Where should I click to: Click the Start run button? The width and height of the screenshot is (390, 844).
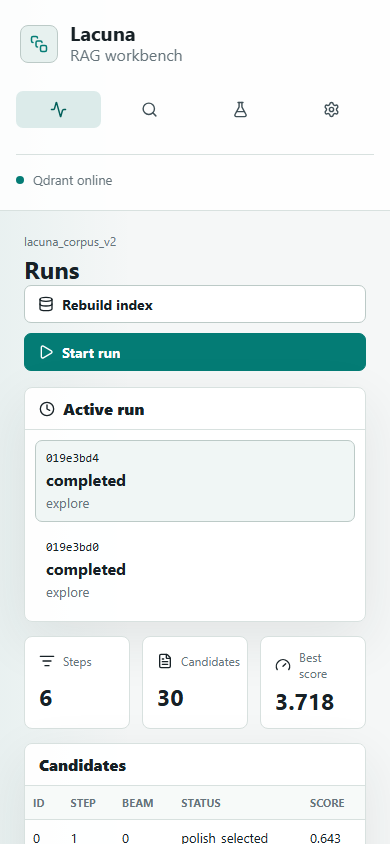click(x=195, y=352)
